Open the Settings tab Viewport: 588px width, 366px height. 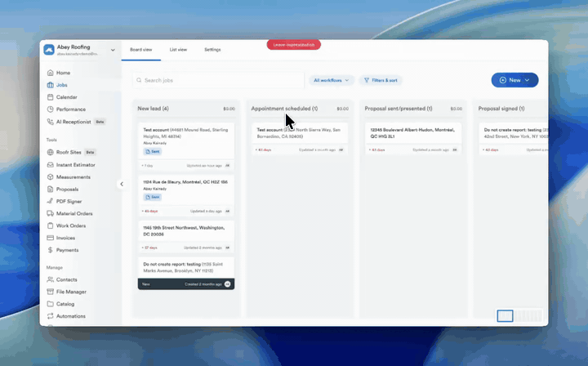(212, 50)
